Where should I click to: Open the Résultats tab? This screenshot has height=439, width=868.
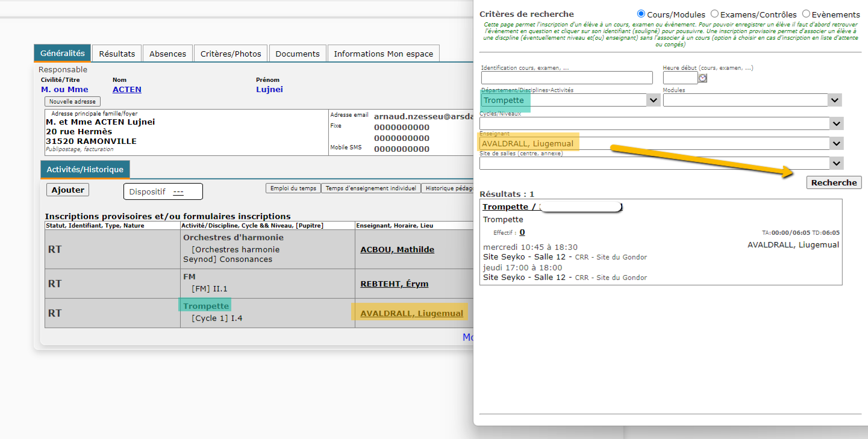click(x=117, y=54)
